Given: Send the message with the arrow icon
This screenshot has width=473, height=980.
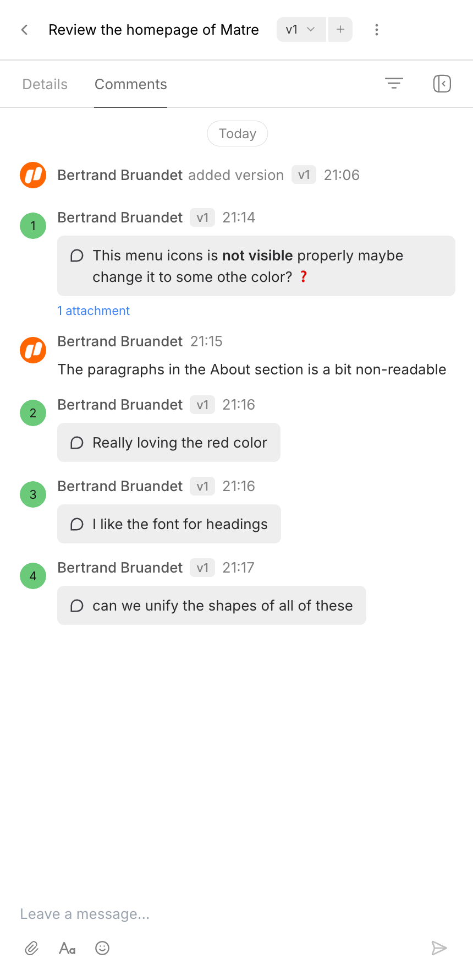Looking at the screenshot, I should pos(439,948).
